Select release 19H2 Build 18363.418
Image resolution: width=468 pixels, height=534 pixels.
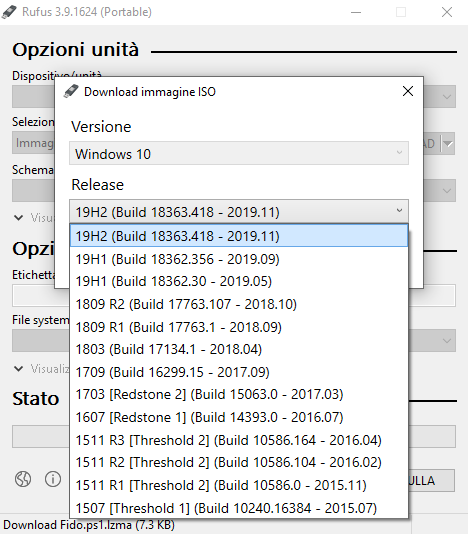coord(239,236)
